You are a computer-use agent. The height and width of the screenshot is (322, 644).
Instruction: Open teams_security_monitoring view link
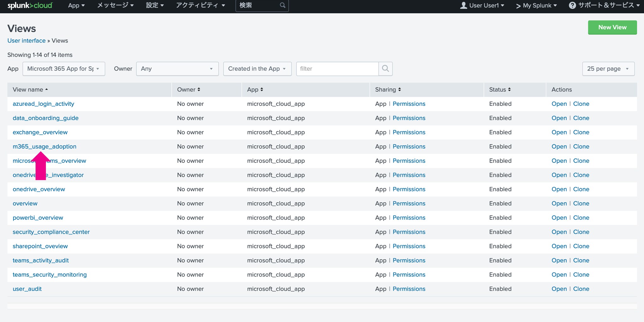point(49,274)
